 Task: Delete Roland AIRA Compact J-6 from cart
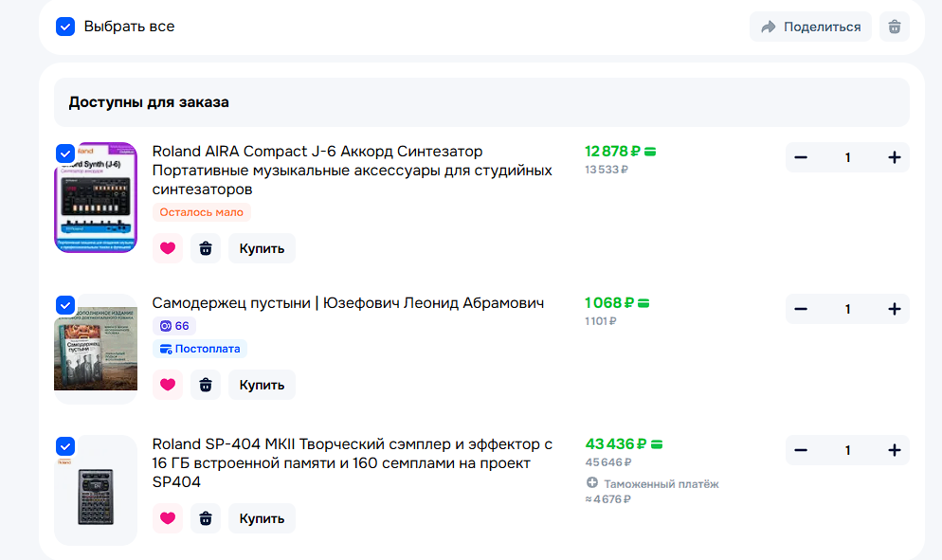206,248
